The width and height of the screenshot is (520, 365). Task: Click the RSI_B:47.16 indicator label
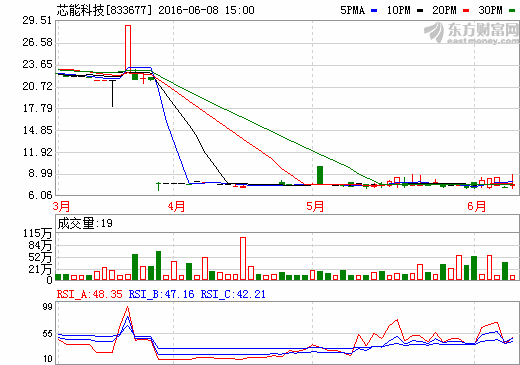161,294
